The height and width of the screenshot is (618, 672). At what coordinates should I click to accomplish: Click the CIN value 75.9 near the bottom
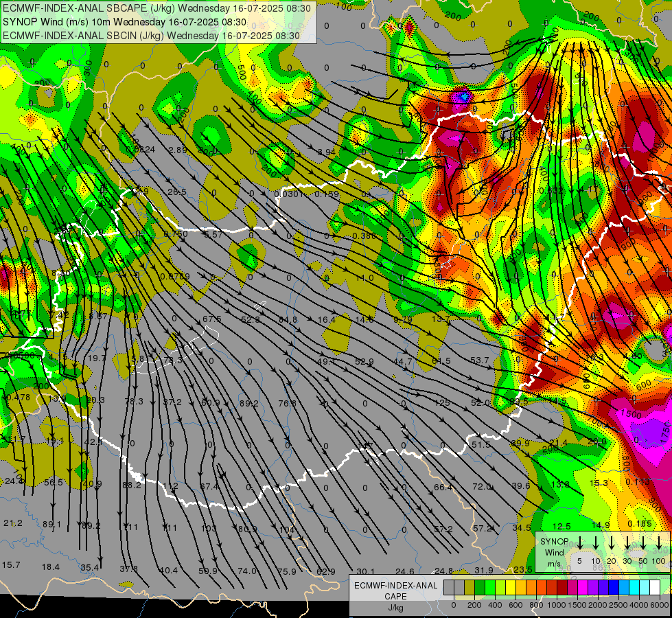(x=287, y=571)
